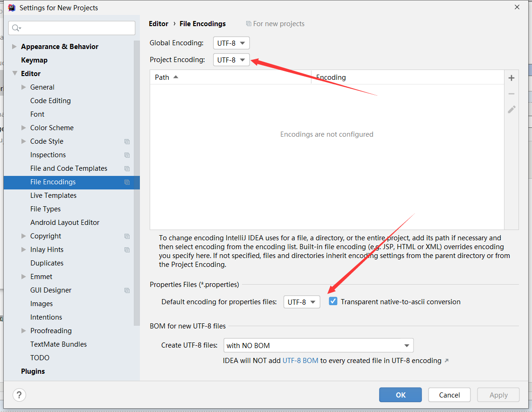Expand the Color Scheme node arrow

click(23, 128)
